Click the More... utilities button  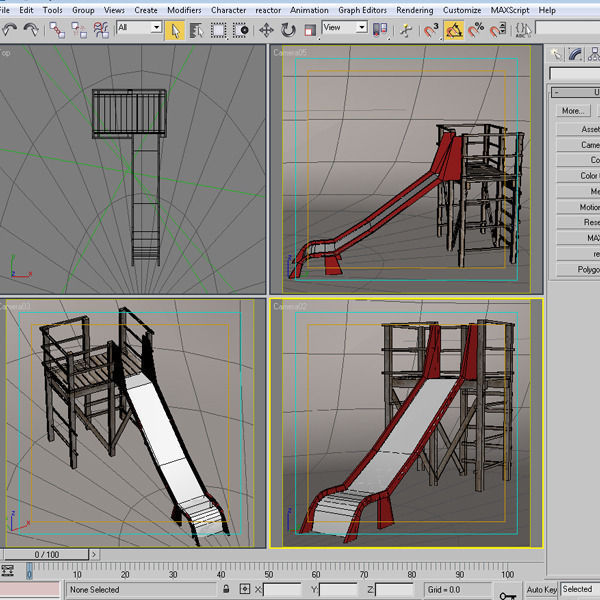click(573, 111)
